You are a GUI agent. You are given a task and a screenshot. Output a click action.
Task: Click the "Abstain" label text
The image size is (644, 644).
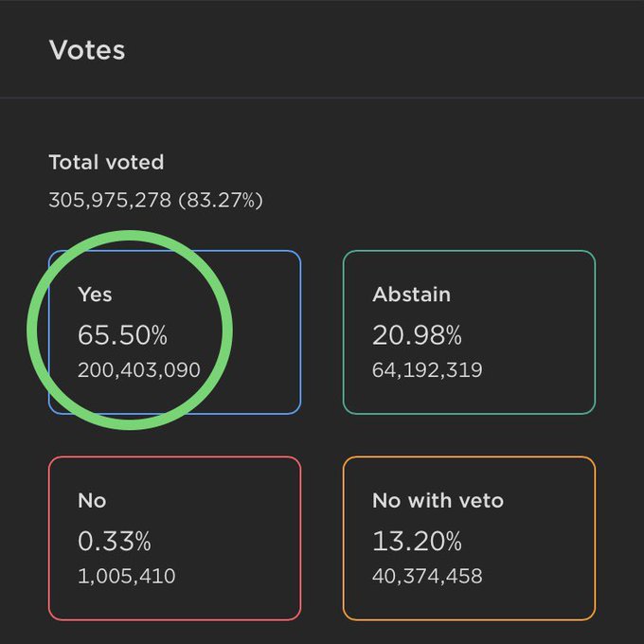click(411, 295)
